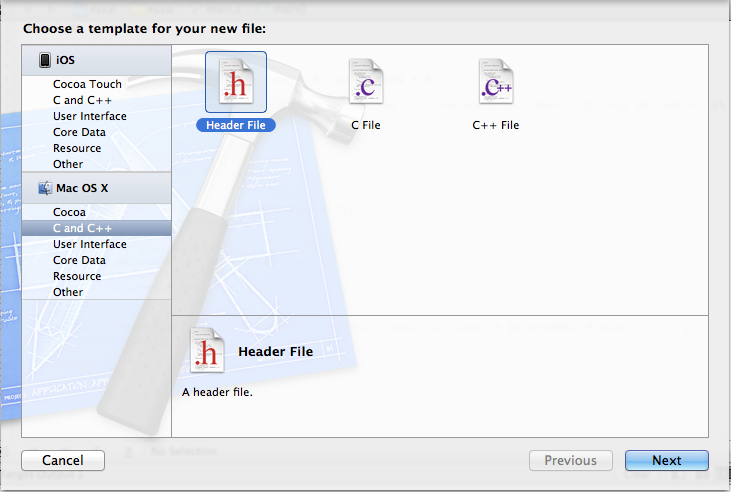Click the Mac OS X section icon
This screenshot has width=731, height=492.
(45, 188)
